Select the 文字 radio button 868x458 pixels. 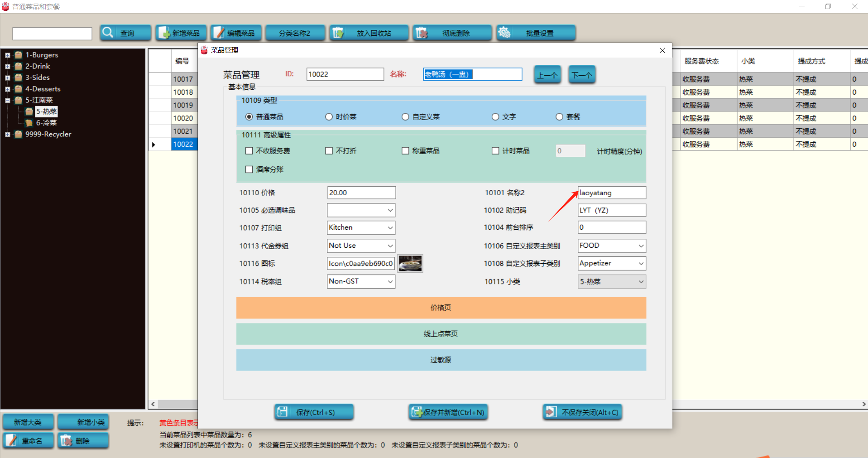[x=495, y=117]
